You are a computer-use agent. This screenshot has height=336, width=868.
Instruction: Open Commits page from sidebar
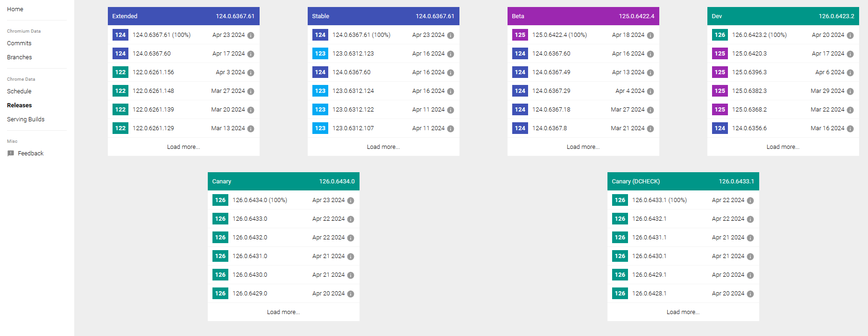pyautogui.click(x=19, y=43)
